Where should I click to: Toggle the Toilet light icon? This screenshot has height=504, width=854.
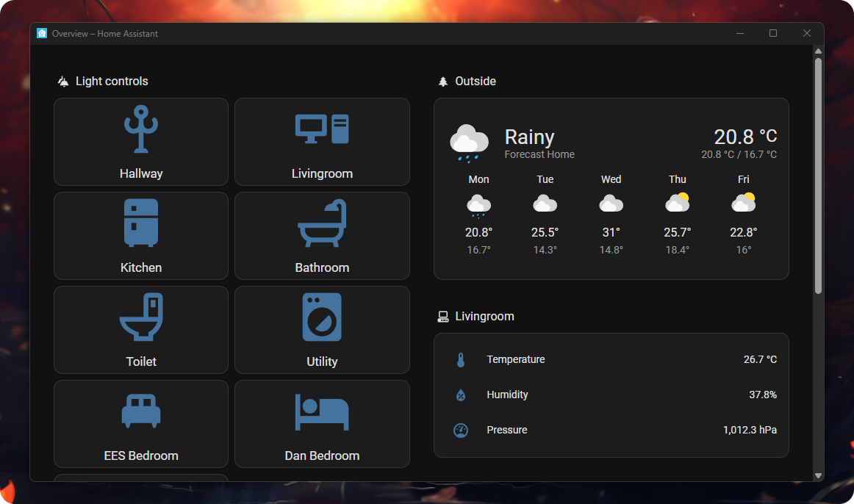tap(141, 317)
